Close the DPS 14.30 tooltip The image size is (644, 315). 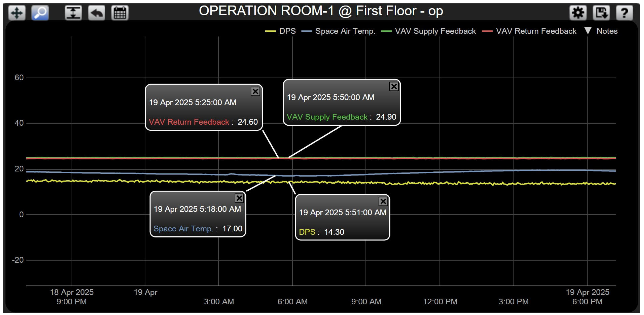tap(383, 201)
